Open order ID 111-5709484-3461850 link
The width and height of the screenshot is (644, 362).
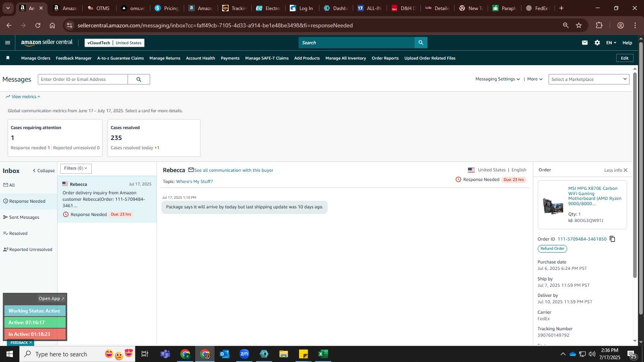pyautogui.click(x=582, y=239)
